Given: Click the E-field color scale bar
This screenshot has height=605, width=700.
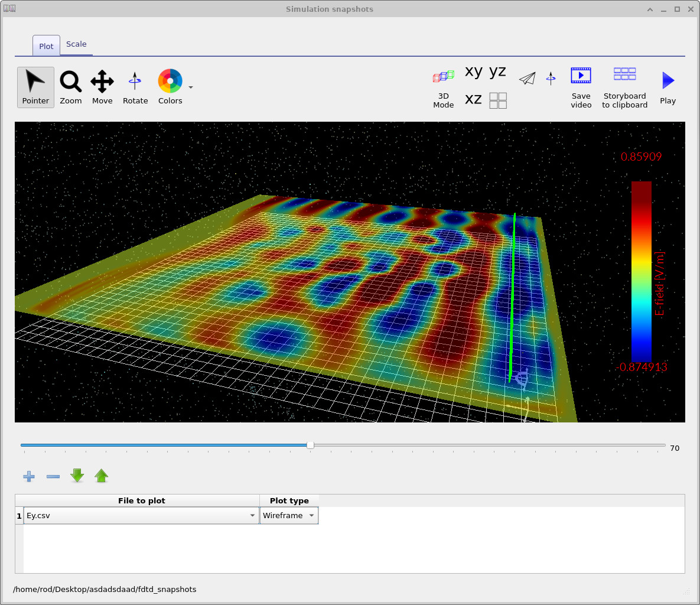Looking at the screenshot, I should (x=641, y=271).
